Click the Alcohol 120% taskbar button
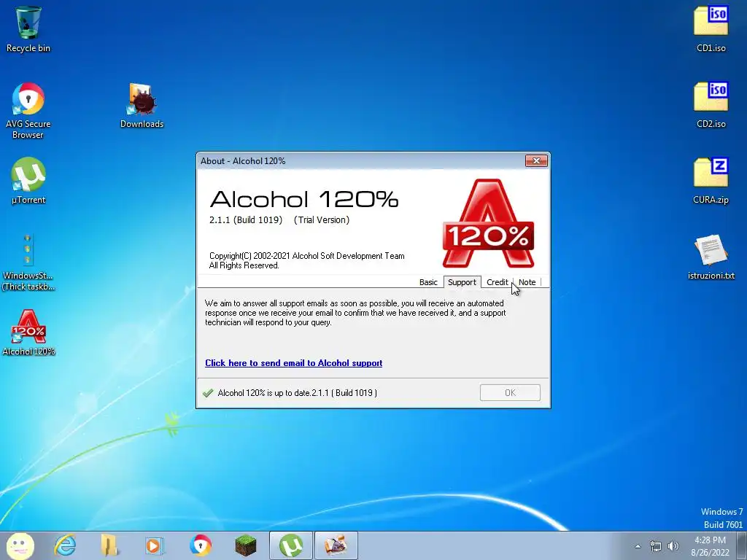 pos(336,545)
